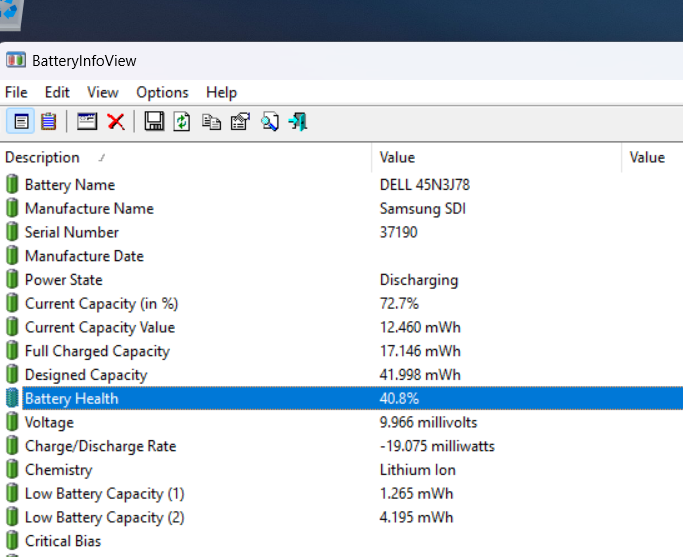The height and width of the screenshot is (557, 683).
Task: Click the Samsung SDI value
Action: click(423, 209)
